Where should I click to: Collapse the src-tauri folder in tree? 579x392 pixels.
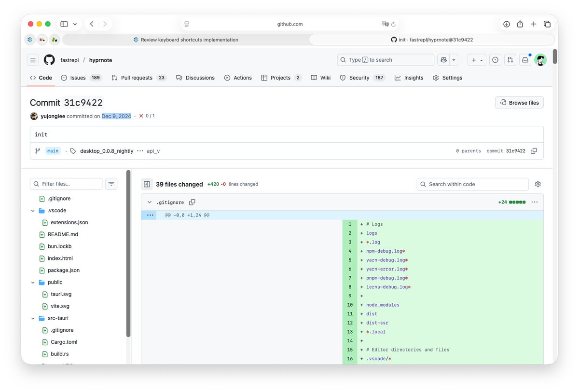pyautogui.click(x=33, y=318)
